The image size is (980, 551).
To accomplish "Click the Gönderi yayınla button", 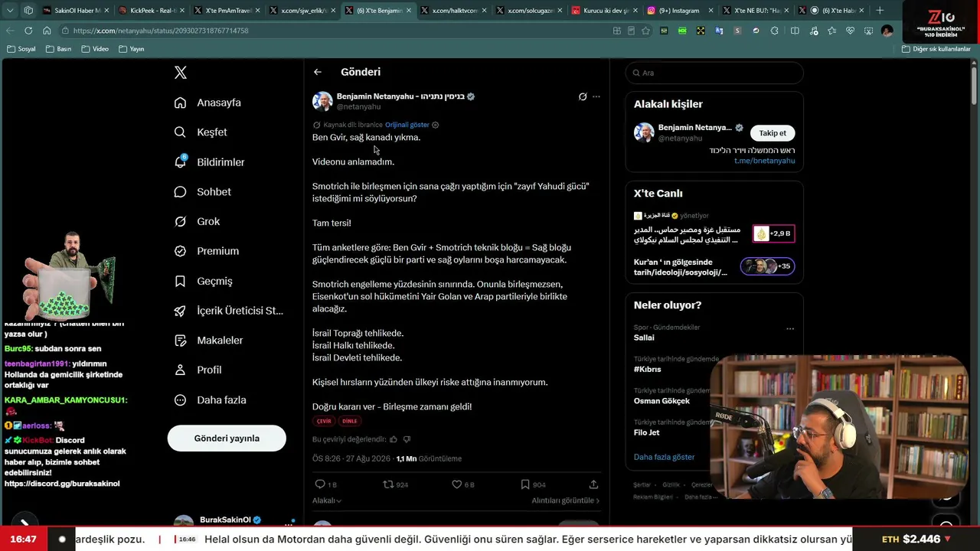I will pyautogui.click(x=227, y=439).
